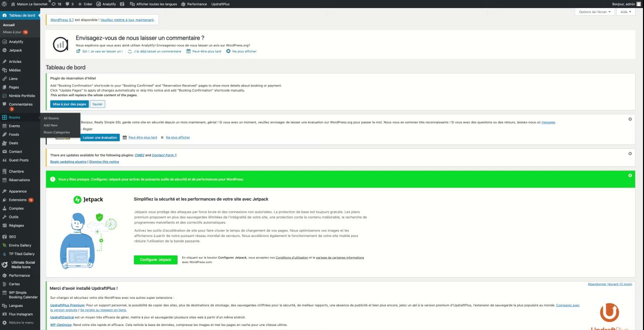644x330 pixels.
Task: Click the Veuillez mettre à jour maintenant link
Action: pyautogui.click(x=127, y=20)
